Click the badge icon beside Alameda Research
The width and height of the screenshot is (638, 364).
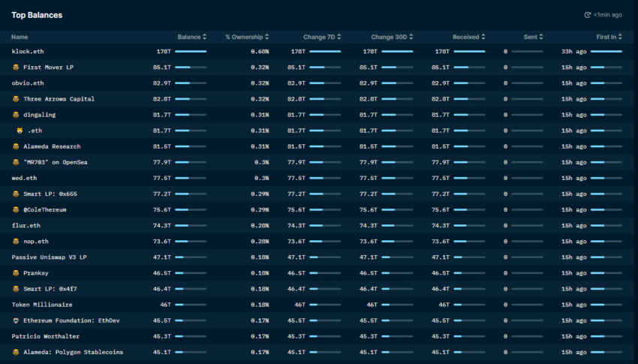[16, 146]
